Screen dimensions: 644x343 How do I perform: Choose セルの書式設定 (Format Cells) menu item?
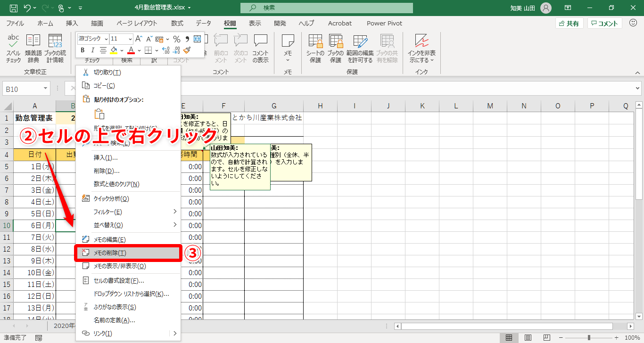128,281
